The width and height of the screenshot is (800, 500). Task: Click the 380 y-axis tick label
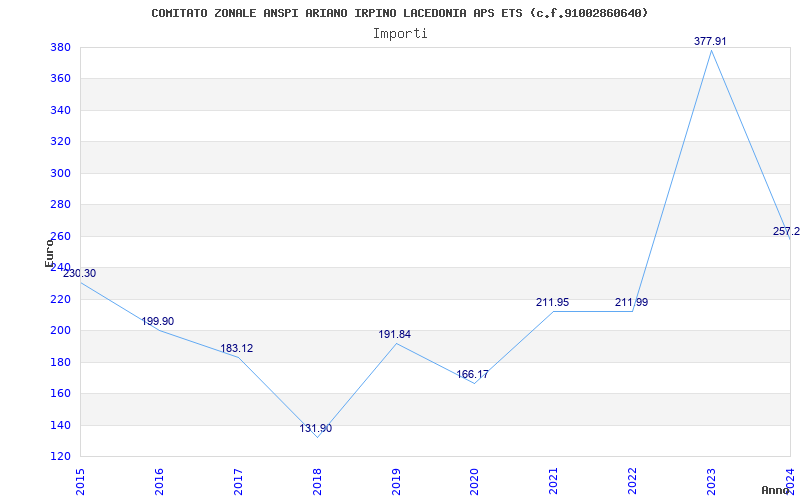(60, 47)
